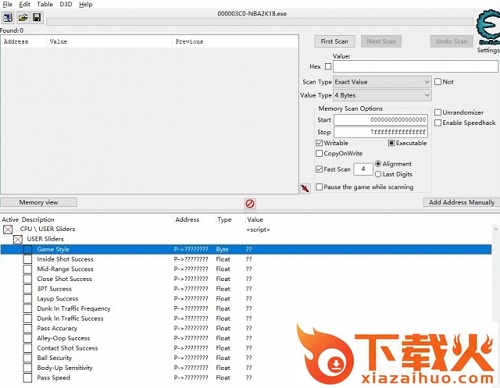The width and height of the screenshot is (500, 388).
Task: Click the scan Value input field
Action: point(416,67)
